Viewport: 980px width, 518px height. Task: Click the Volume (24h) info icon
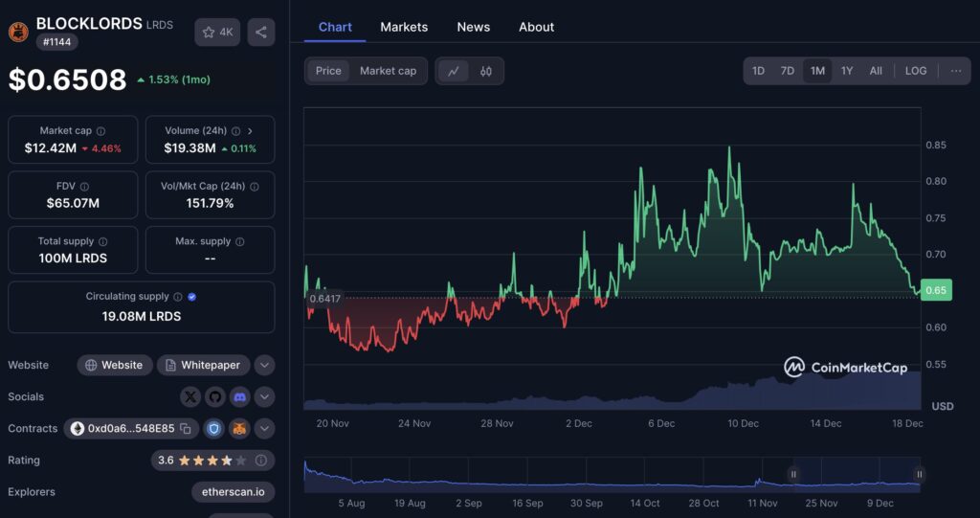click(x=236, y=131)
